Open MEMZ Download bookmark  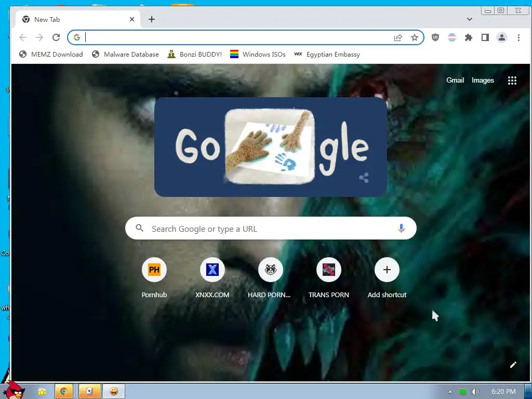click(x=51, y=54)
